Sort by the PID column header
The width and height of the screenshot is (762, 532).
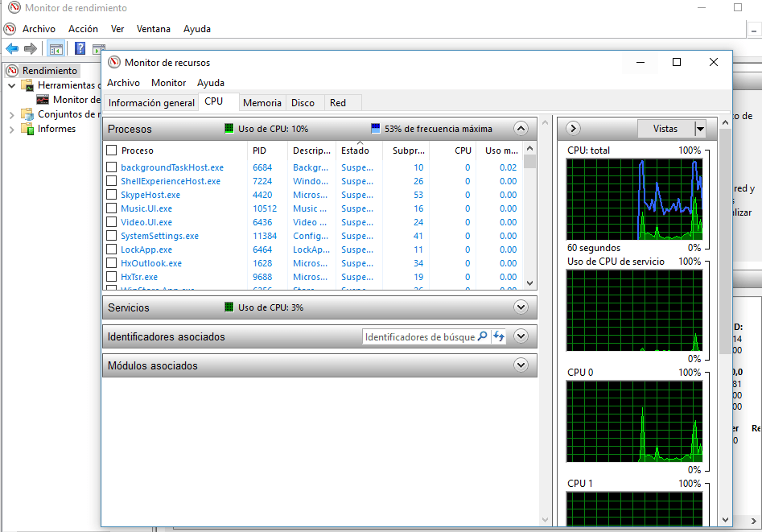click(x=259, y=151)
